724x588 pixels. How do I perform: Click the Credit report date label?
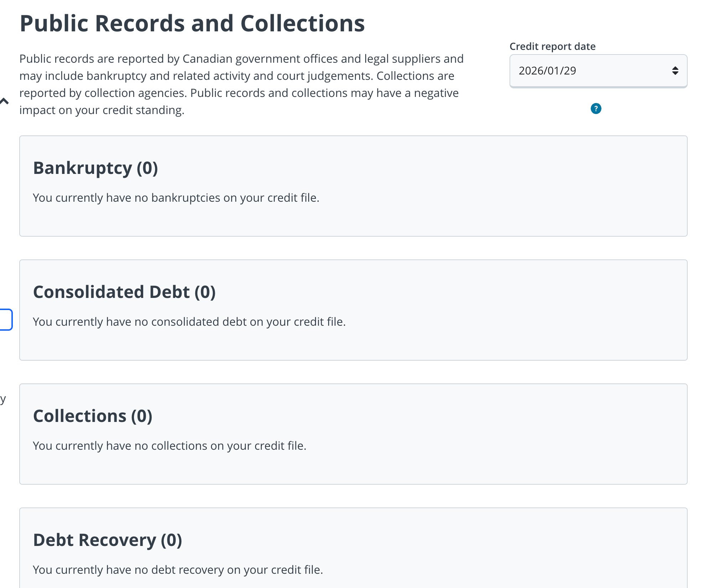point(552,47)
